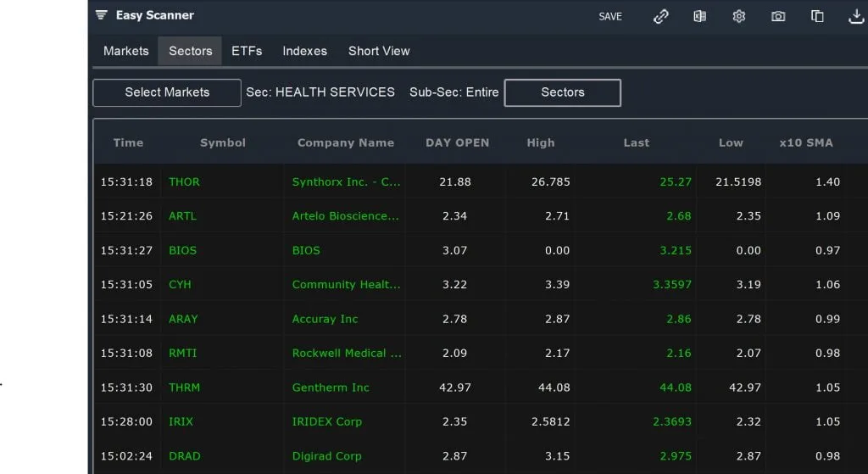Click Sec: HEALTH SERVICES label
Screen dimensions: 868x474
(320, 92)
